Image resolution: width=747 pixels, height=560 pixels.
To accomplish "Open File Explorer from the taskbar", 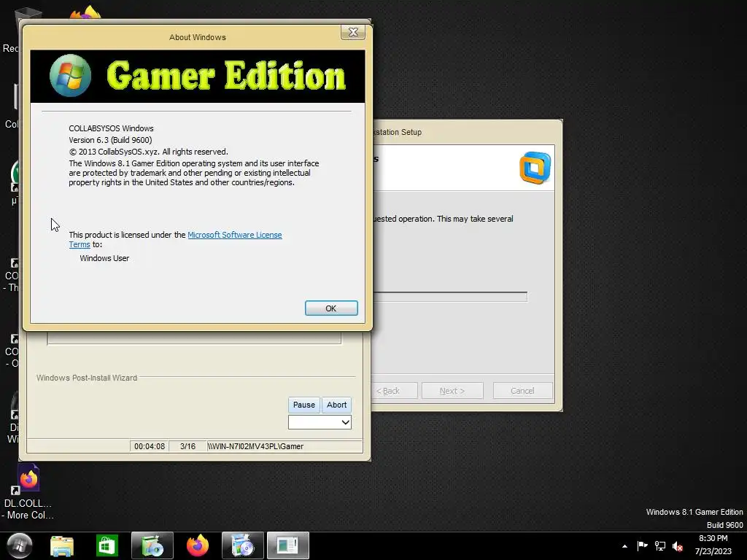I will click(62, 545).
